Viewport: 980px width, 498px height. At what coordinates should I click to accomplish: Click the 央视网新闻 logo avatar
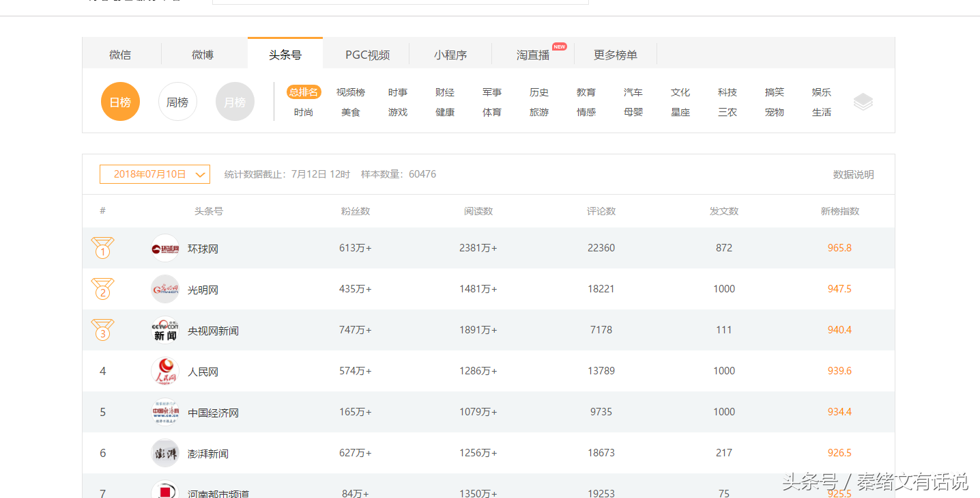pos(165,330)
